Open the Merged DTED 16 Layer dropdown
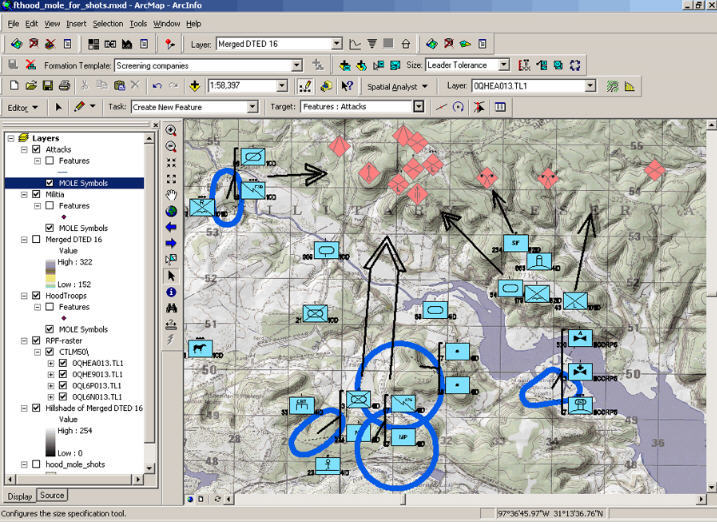 click(337, 44)
